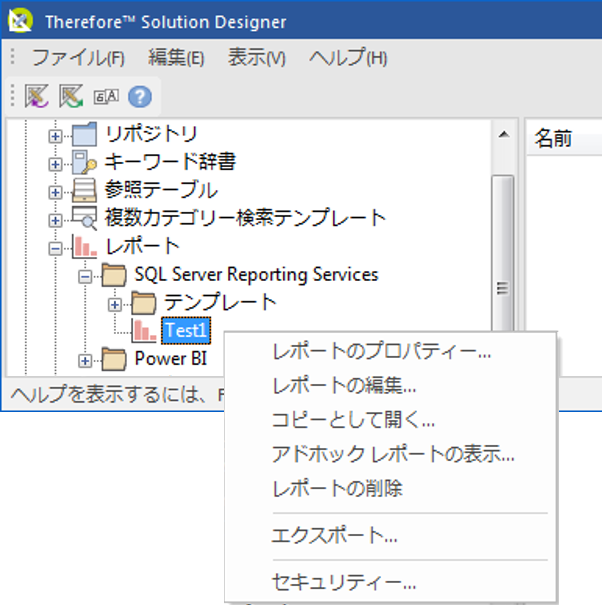This screenshot has width=602, height=605.
Task: Click the Therefore app logo icon
Action: [20, 20]
